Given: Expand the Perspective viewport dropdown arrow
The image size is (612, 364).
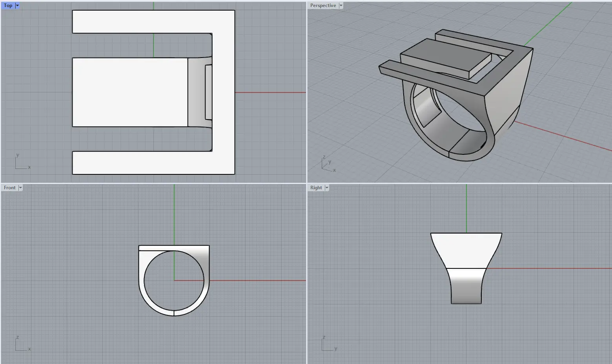Looking at the screenshot, I should 341,5.
